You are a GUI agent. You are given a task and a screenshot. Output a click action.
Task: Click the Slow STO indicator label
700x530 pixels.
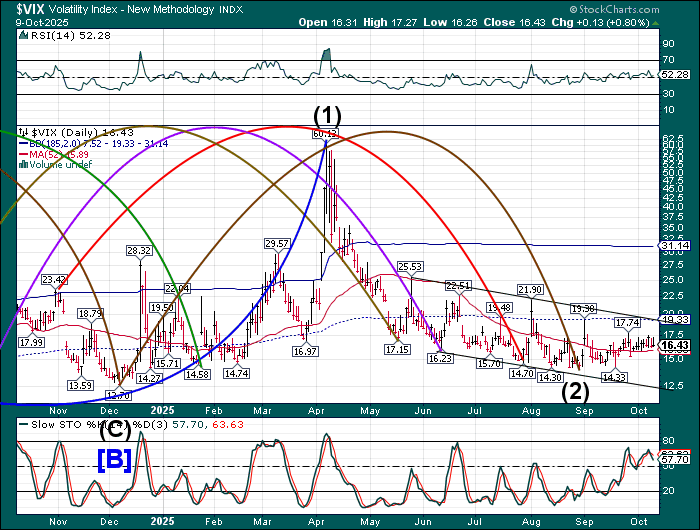(x=50, y=424)
